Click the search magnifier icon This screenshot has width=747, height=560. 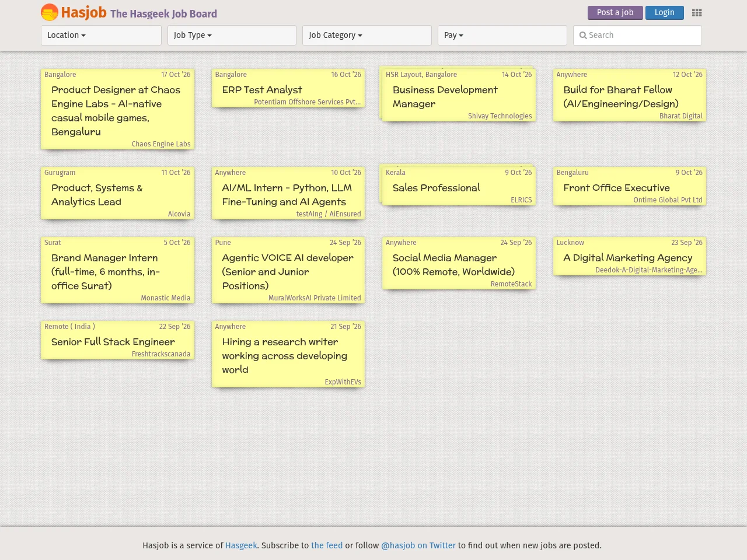coord(582,36)
